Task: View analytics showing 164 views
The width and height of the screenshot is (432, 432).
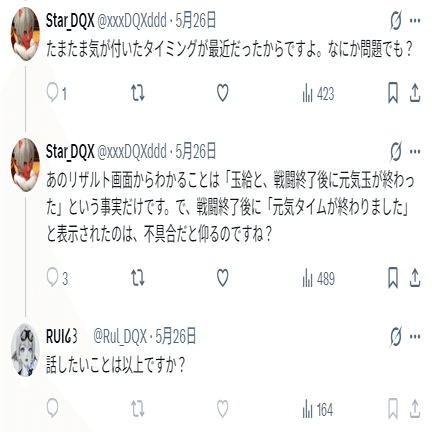Action: 318,410
